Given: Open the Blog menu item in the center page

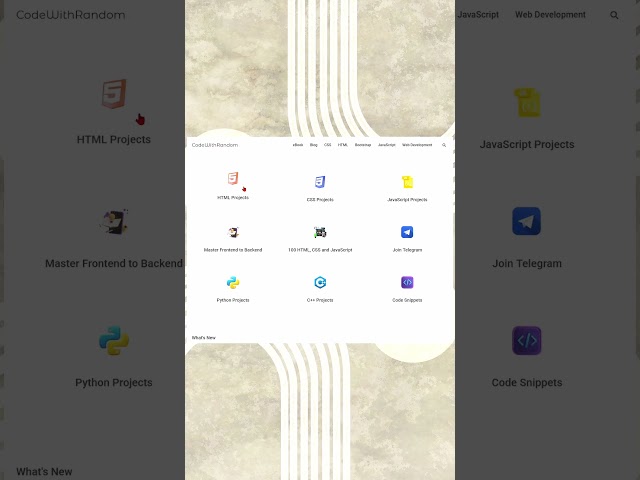Looking at the screenshot, I should [313, 145].
